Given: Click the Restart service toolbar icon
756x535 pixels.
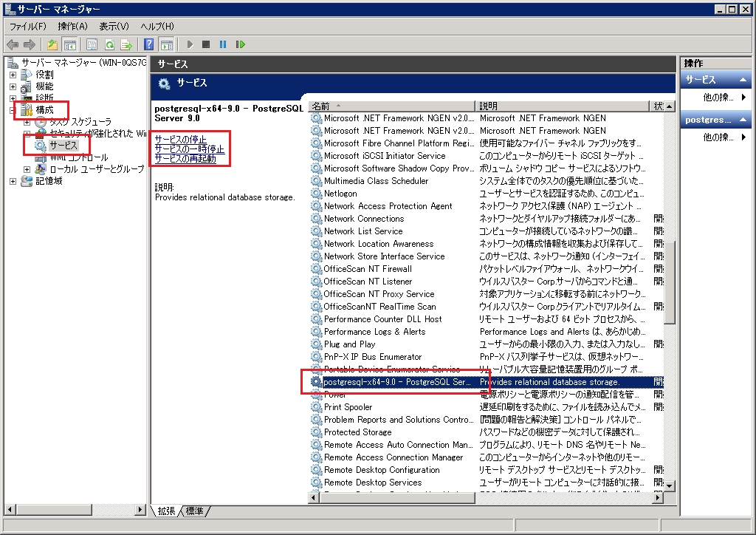Looking at the screenshot, I should [240, 44].
